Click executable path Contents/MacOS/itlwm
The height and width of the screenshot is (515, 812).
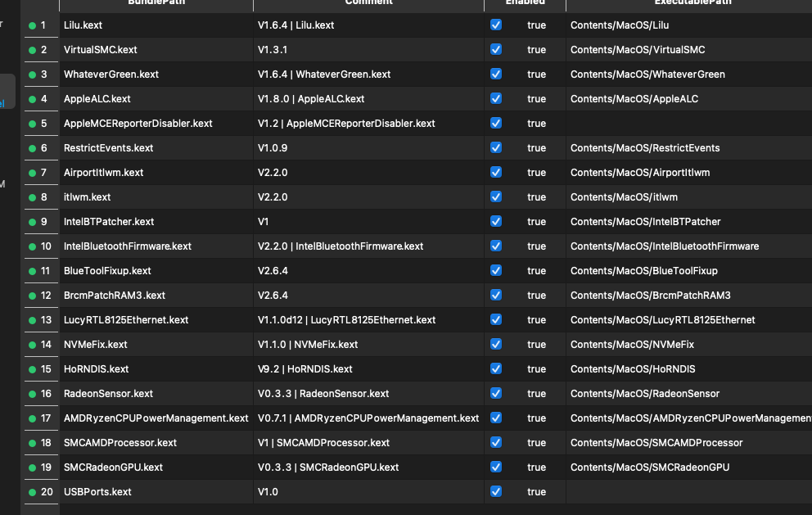(624, 197)
